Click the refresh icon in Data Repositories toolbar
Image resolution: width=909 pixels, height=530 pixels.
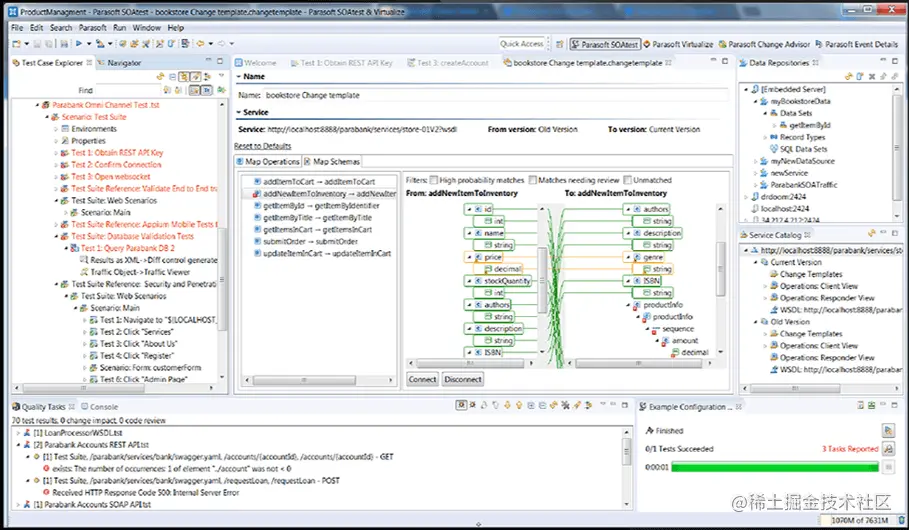848,76
